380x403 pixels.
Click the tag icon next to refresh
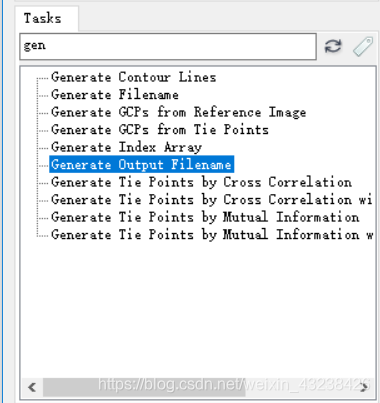(363, 47)
